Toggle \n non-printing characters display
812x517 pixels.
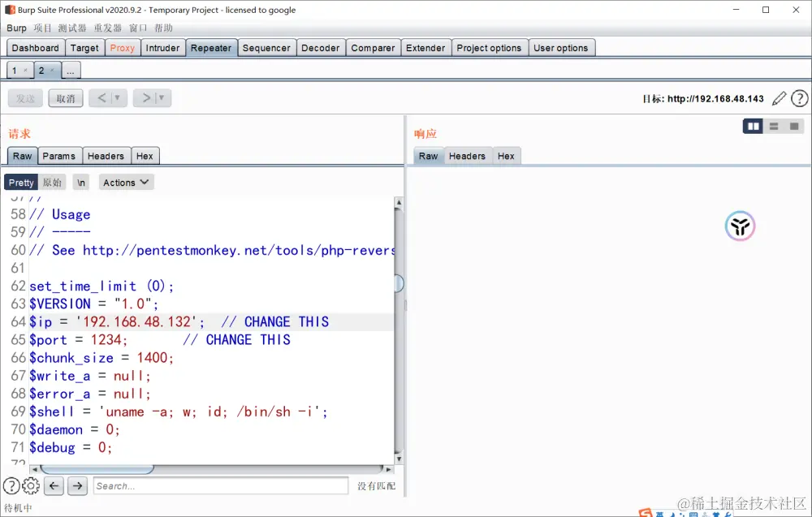click(x=81, y=182)
